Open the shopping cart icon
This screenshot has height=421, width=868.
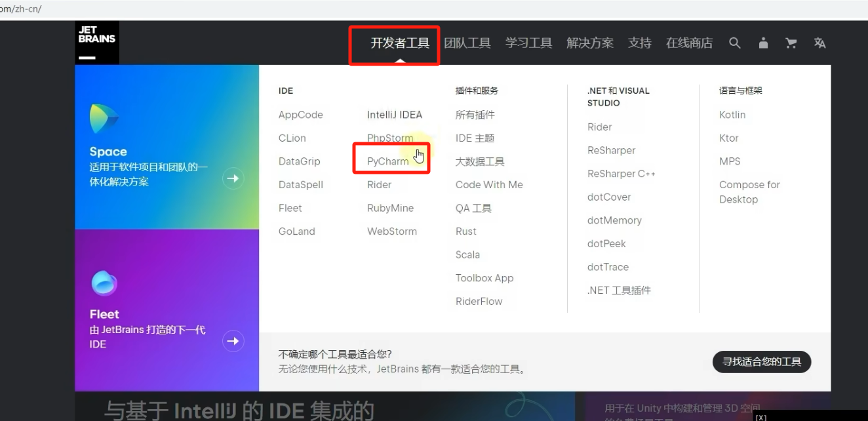(791, 43)
